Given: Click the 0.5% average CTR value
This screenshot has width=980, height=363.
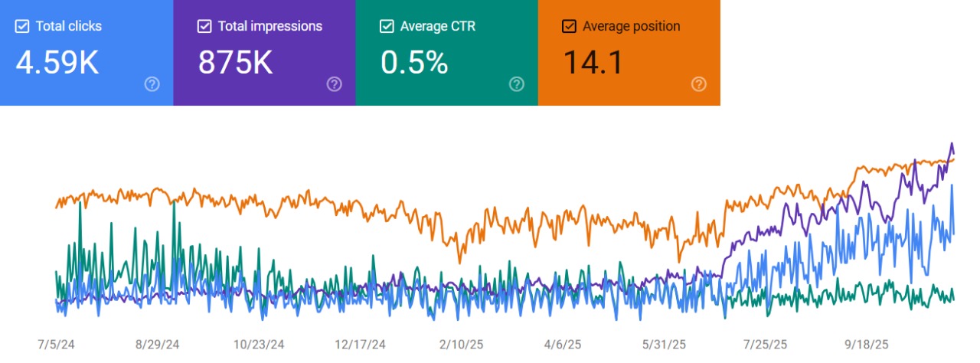Looking at the screenshot, I should [414, 63].
